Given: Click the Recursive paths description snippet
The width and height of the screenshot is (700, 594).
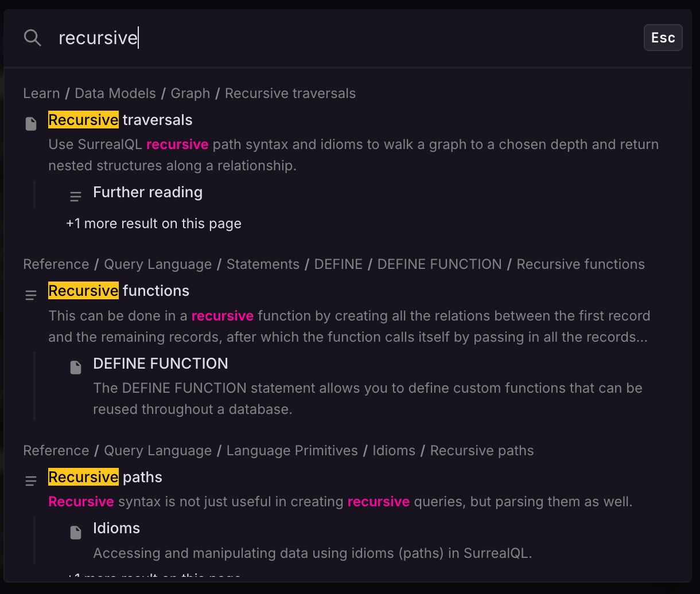Looking at the screenshot, I should 340,502.
